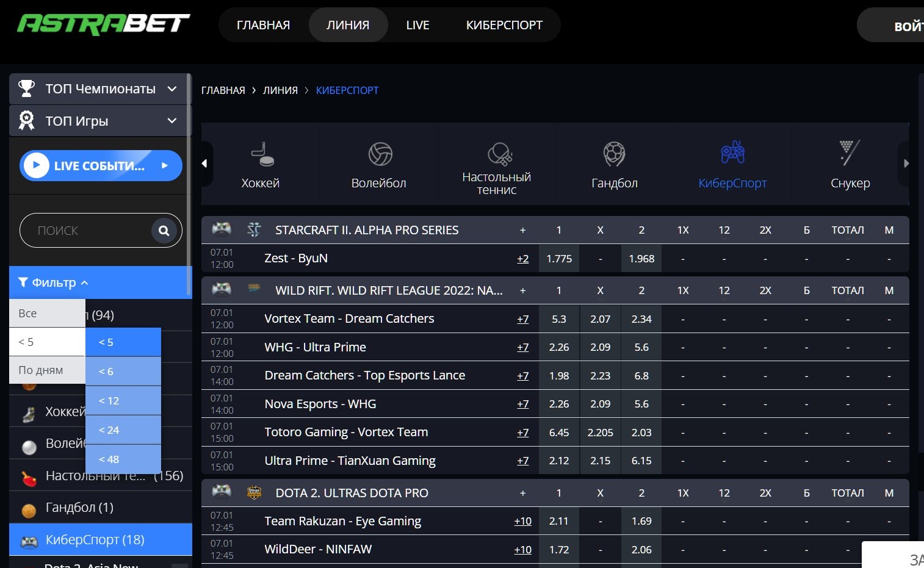Click the handball icon in sidebar
This screenshot has height=568, width=924.
click(x=29, y=511)
